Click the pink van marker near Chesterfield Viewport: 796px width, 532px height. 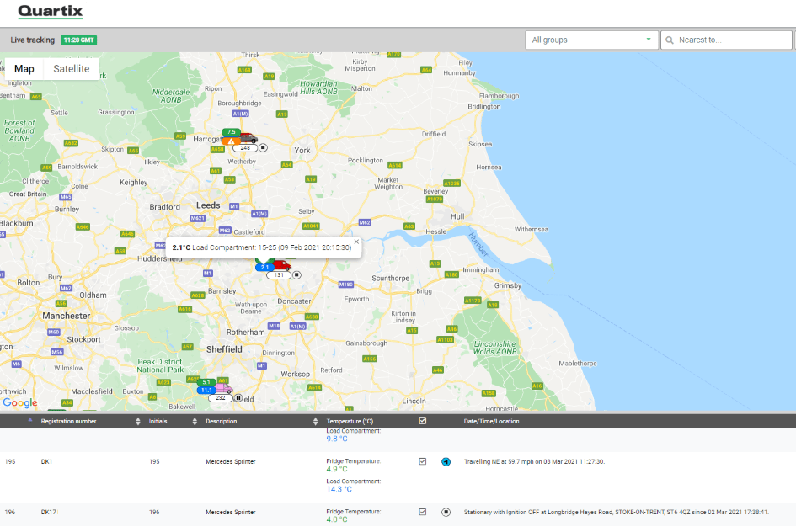[223, 388]
